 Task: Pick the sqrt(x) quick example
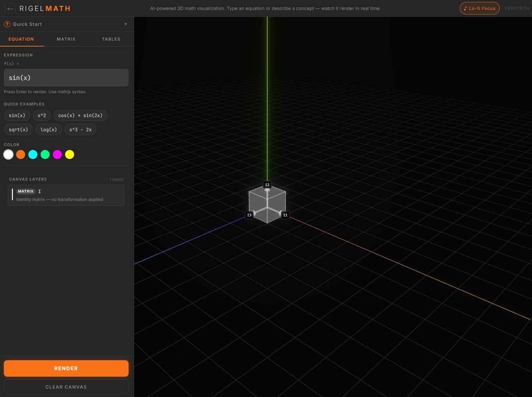[18, 129]
